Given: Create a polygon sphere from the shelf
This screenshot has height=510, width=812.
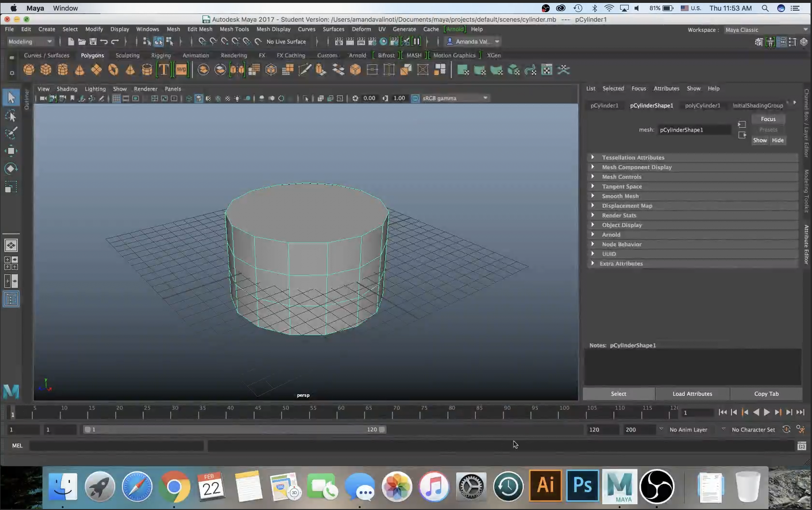Looking at the screenshot, I should point(29,70).
